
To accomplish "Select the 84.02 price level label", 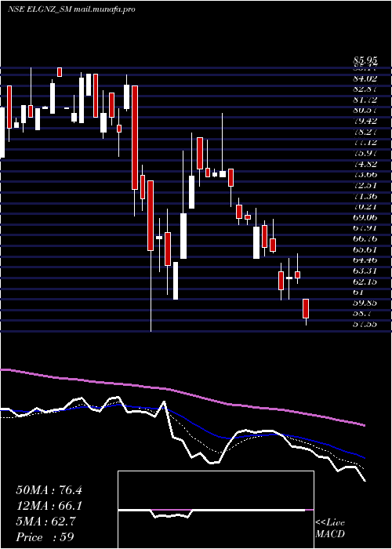I will [365, 78].
